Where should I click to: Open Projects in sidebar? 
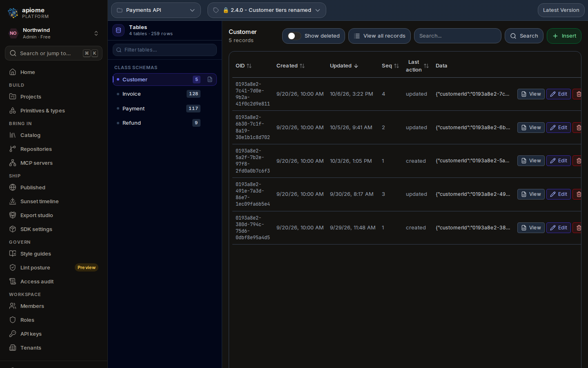(53, 97)
